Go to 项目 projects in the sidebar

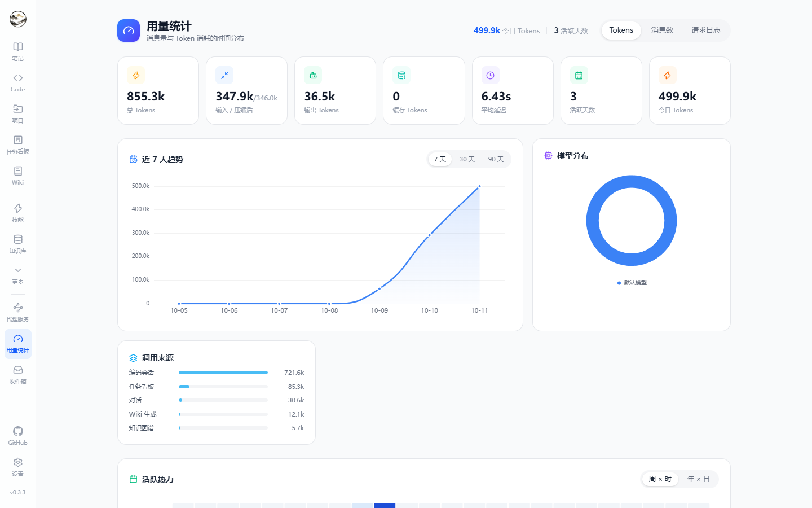pos(18,113)
